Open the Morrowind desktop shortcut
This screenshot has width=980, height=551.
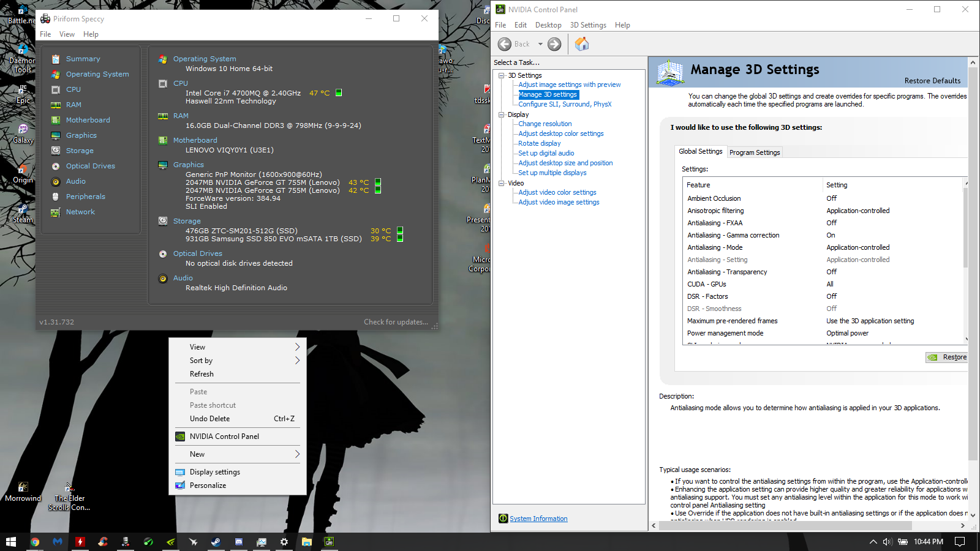(23, 492)
